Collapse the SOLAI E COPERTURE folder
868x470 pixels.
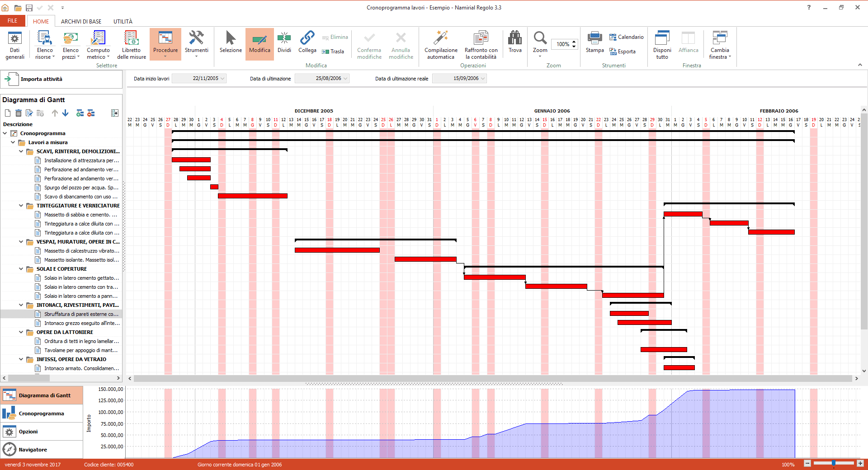coord(21,269)
